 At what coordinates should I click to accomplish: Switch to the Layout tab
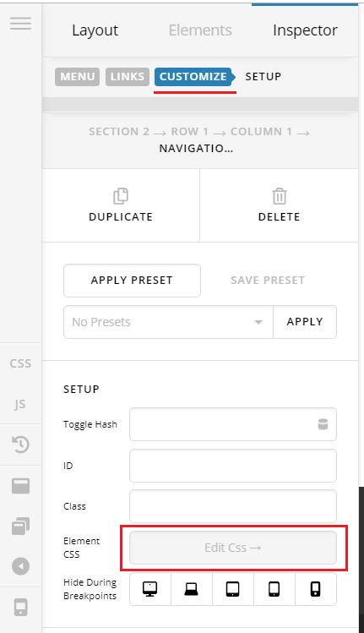point(95,30)
